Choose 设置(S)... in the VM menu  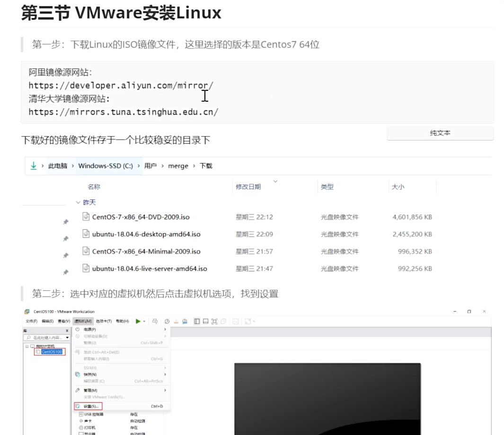pos(88,407)
